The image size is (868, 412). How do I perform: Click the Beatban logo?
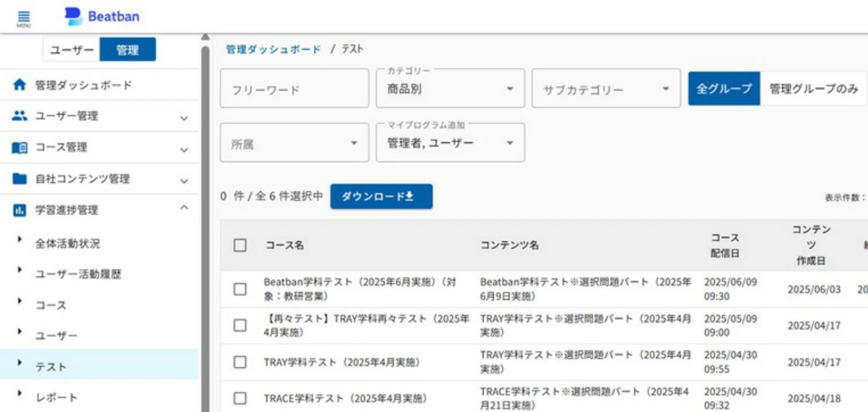click(102, 16)
